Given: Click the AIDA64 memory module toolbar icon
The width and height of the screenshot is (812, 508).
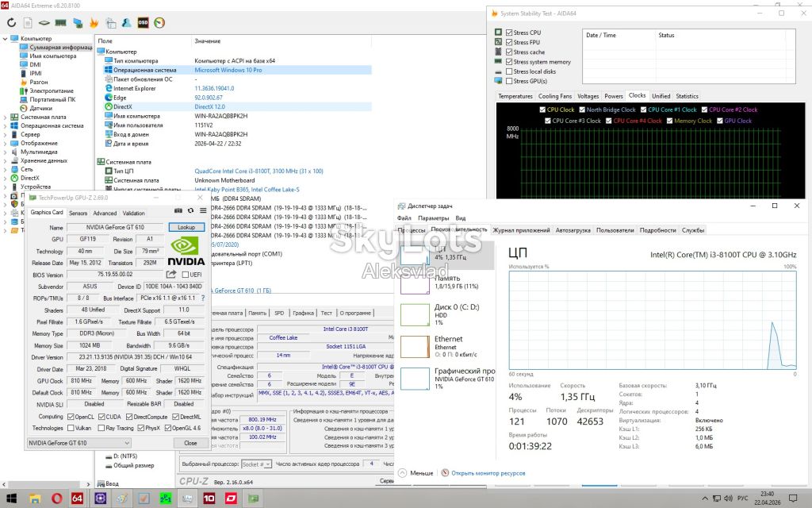Looking at the screenshot, I should (x=60, y=23).
